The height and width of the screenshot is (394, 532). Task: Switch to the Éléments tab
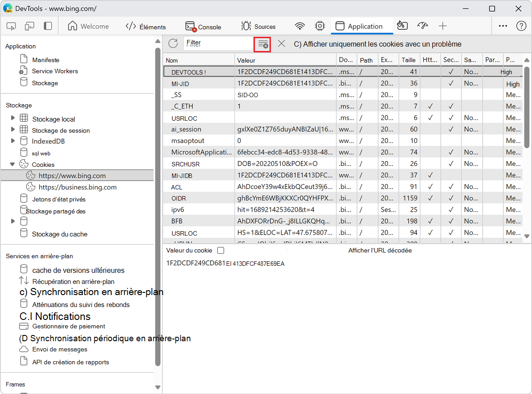tap(146, 27)
